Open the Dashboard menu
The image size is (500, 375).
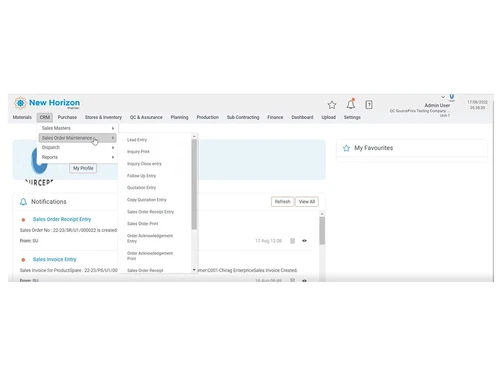tap(302, 117)
